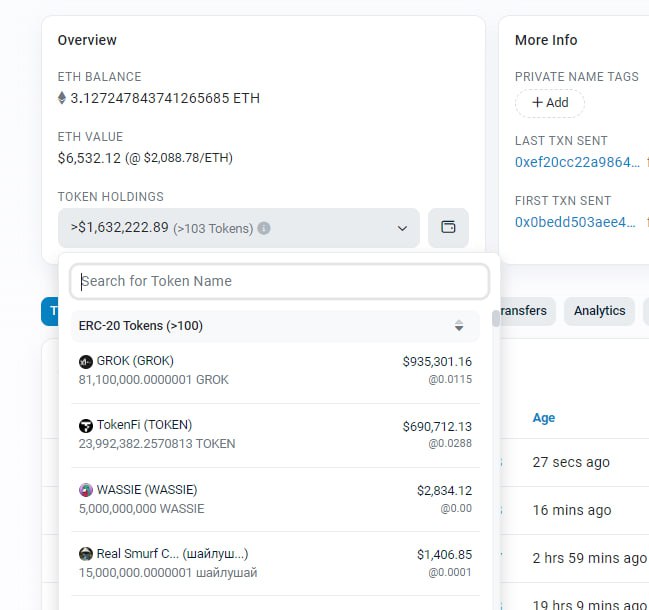Click the $935,301.16 GROK value
Viewport: 649px width, 610px height.
[x=437, y=362]
